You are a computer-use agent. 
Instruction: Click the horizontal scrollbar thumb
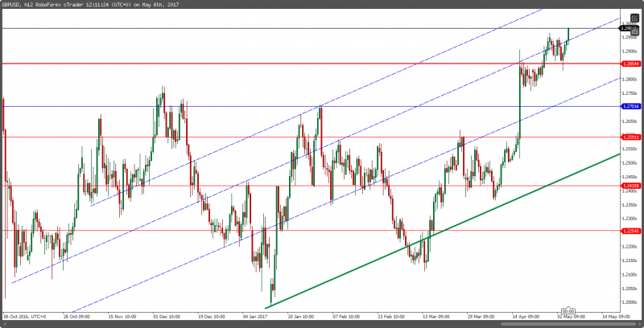(x=569, y=324)
